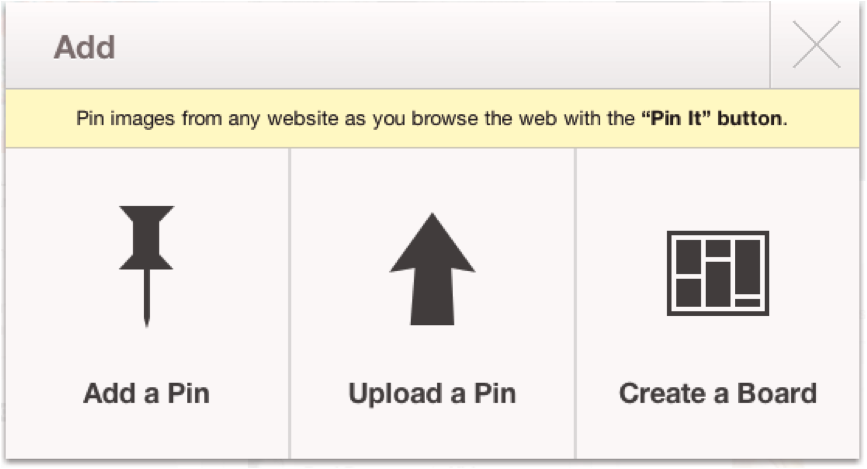Click the arrowhead of the upload icon
Viewport: 867px width, 469px height.
click(x=432, y=242)
